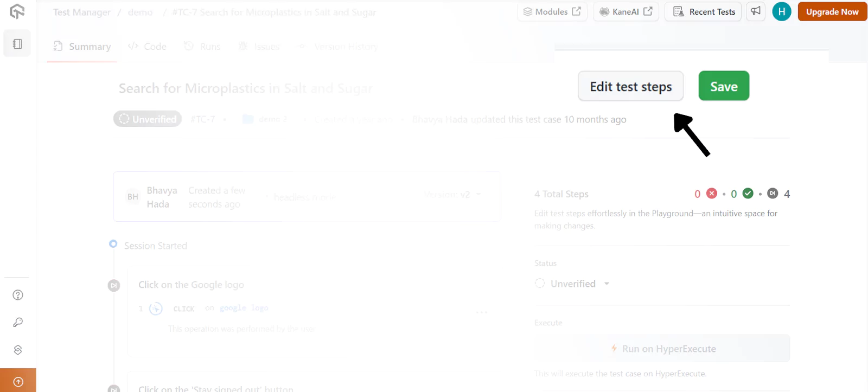Screen dimensions: 868x392
Task: Switch to the Issues tab
Action: tap(259, 47)
